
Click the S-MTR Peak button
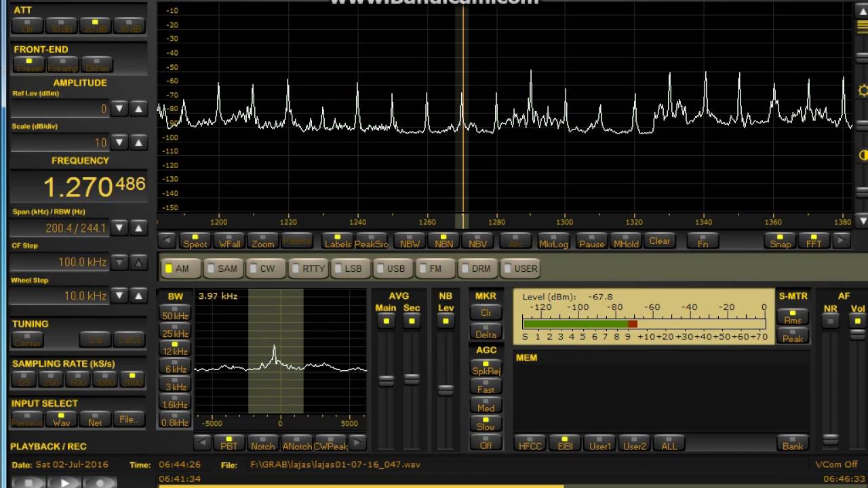pos(793,335)
